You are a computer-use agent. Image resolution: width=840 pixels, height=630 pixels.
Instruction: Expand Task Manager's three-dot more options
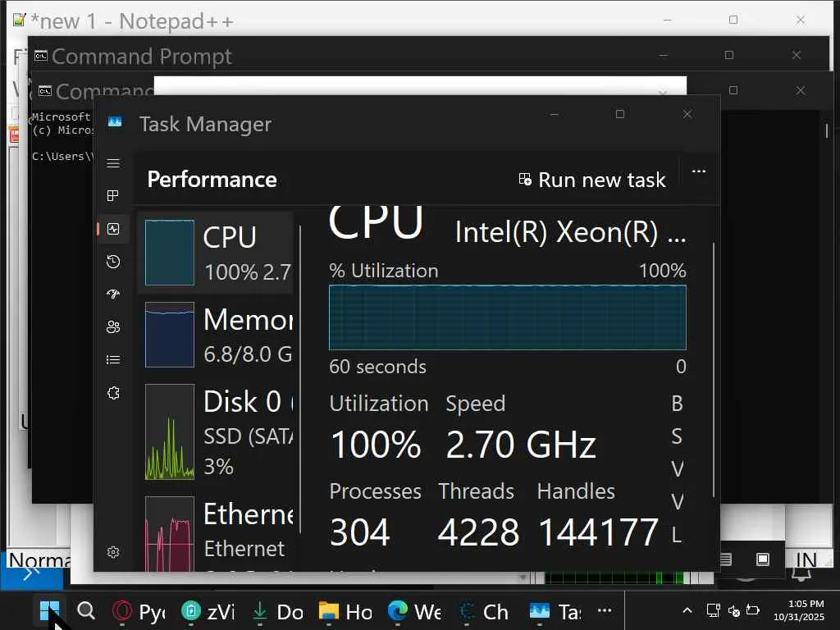tap(699, 171)
